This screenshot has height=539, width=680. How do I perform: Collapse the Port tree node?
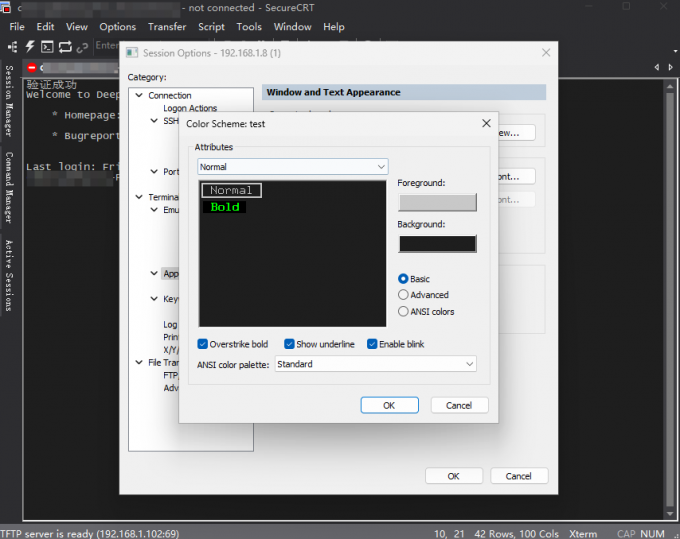tap(154, 171)
